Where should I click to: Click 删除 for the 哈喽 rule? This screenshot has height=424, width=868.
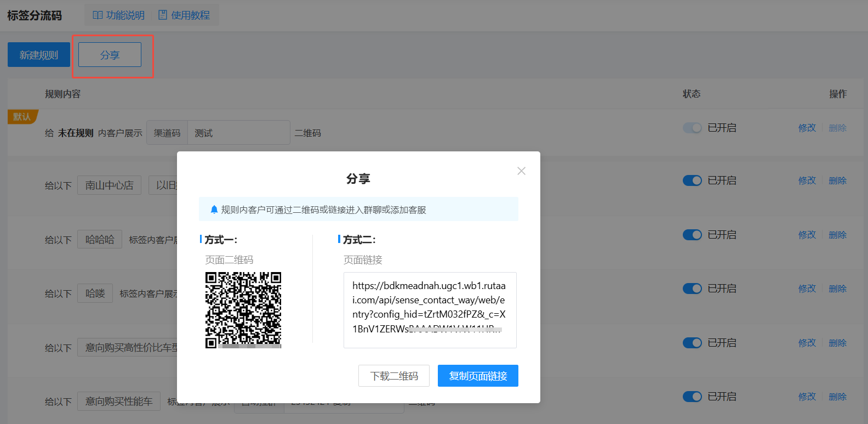838,289
